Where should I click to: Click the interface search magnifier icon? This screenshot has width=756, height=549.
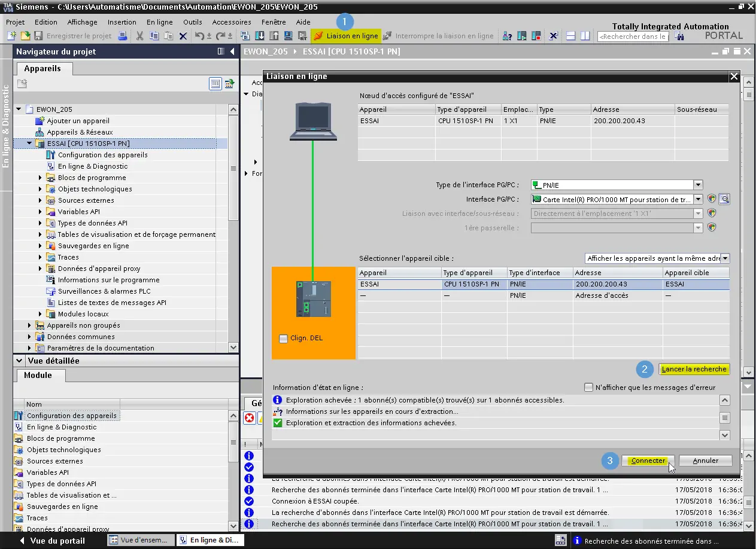724,199
